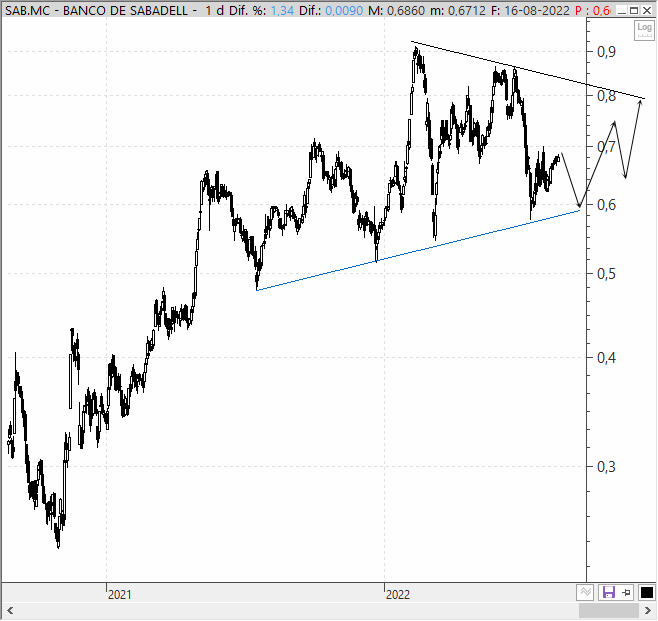Viewport: 658px width, 621px height.
Task: Select the blue support trendline
Action: pyautogui.click(x=418, y=250)
